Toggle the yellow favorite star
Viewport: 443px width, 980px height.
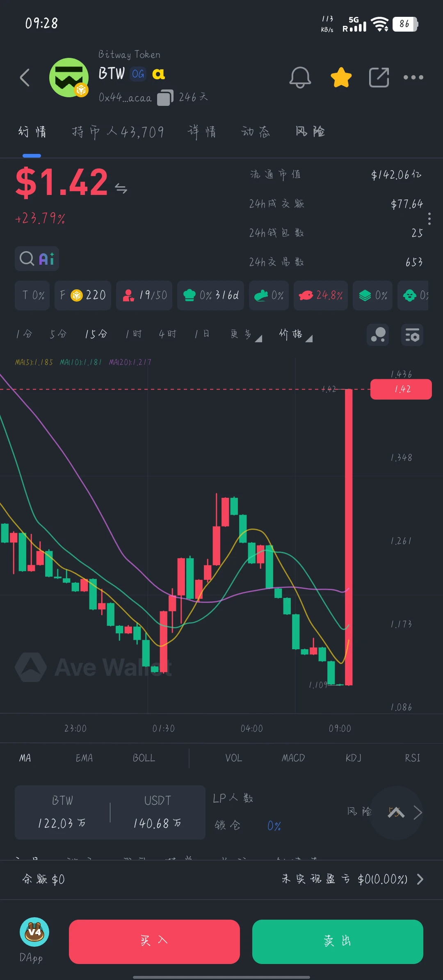341,77
